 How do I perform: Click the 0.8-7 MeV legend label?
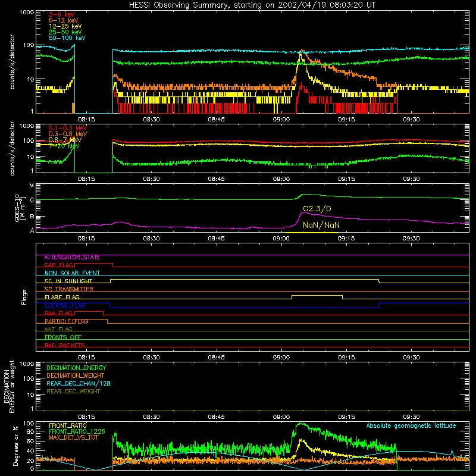tap(65, 140)
